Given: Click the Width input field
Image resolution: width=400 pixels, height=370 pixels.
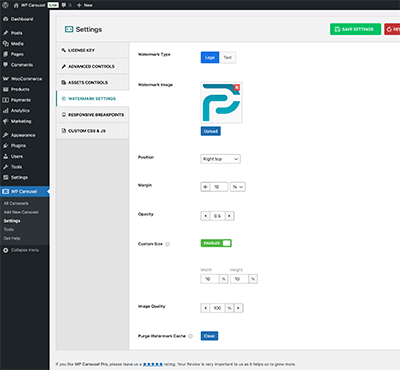Looking at the screenshot, I should [x=210, y=279].
